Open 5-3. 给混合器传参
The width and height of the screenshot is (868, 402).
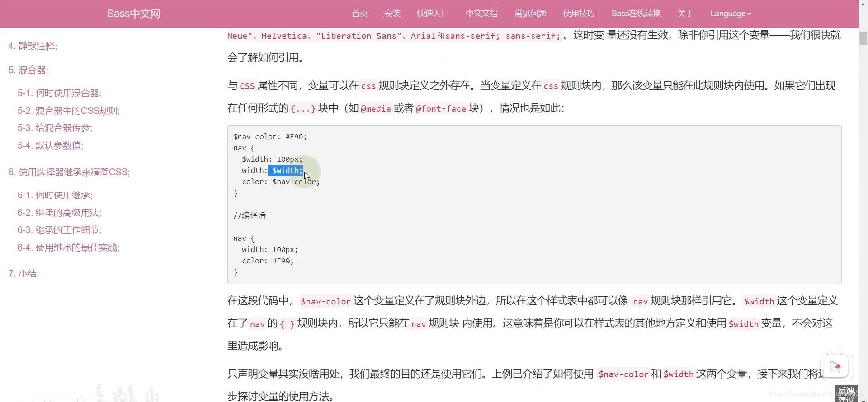pos(55,128)
